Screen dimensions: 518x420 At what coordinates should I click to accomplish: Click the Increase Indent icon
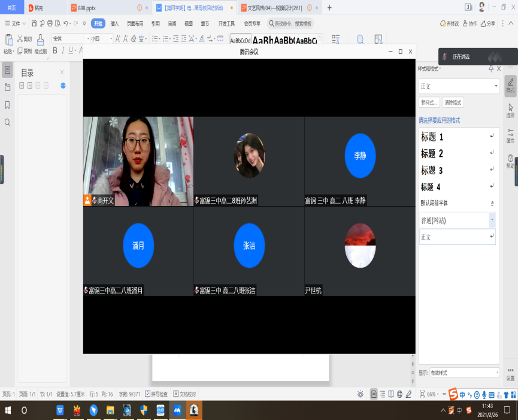click(184, 39)
